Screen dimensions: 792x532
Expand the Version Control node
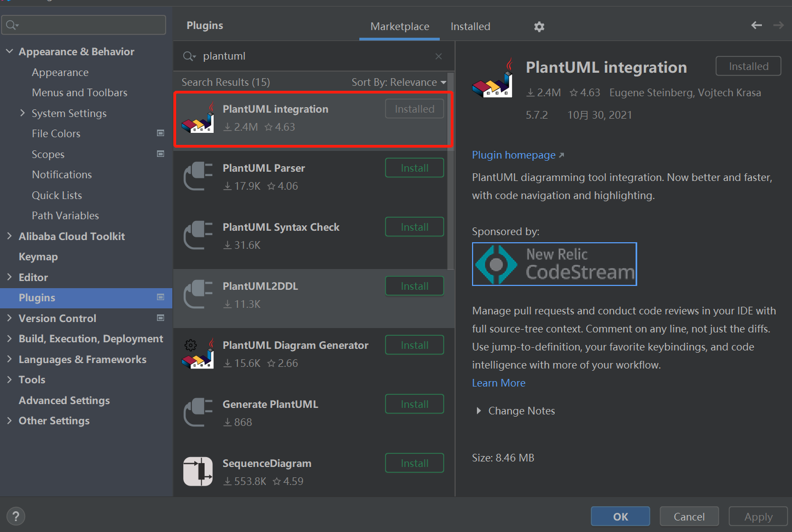[x=9, y=318]
